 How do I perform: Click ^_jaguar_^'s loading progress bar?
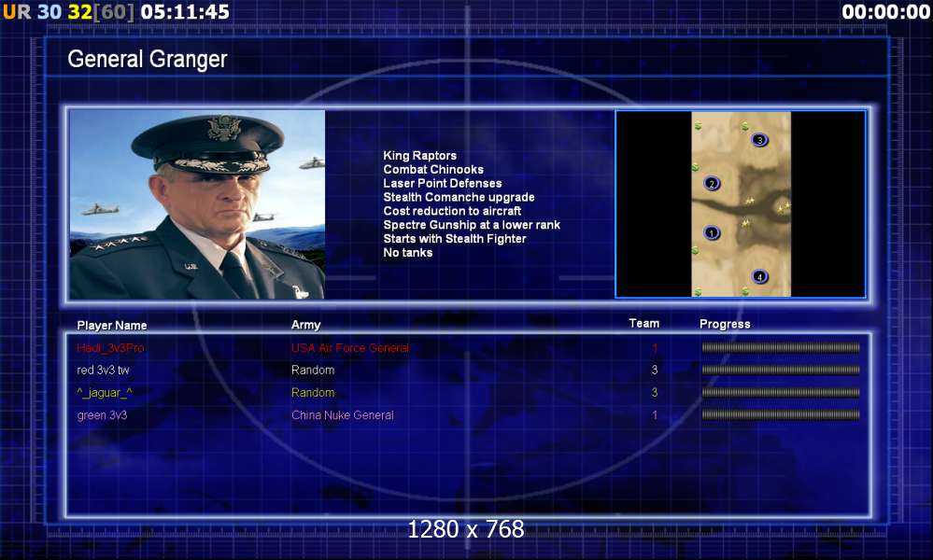[781, 392]
